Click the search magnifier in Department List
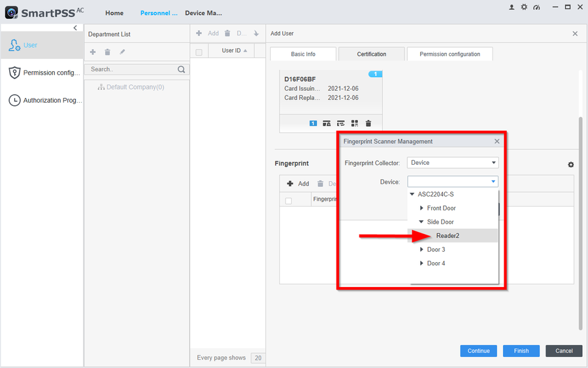Screen dimensions: 588x368 click(x=182, y=69)
